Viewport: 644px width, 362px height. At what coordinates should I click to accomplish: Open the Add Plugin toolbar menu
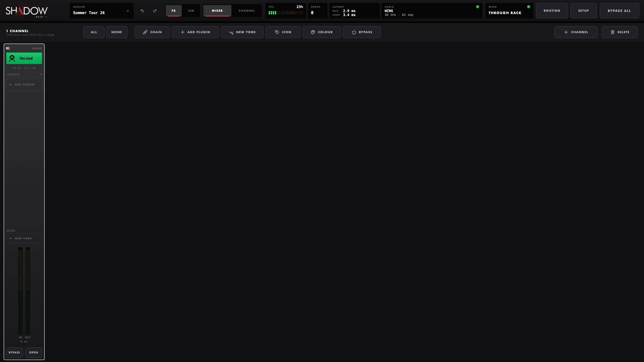coord(195,32)
